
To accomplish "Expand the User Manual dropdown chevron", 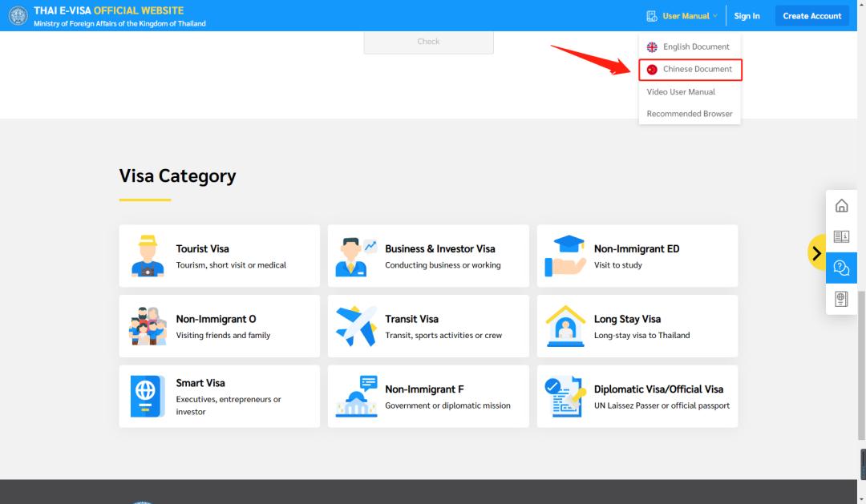I will coord(714,16).
